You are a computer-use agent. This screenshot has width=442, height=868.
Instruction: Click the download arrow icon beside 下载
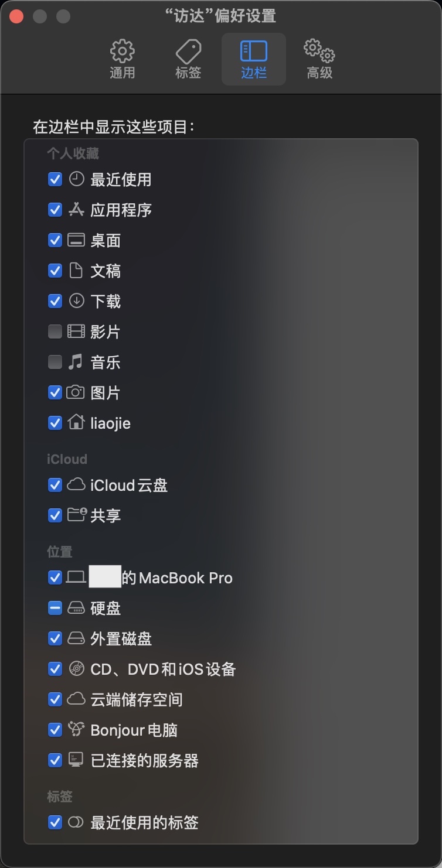(x=76, y=301)
